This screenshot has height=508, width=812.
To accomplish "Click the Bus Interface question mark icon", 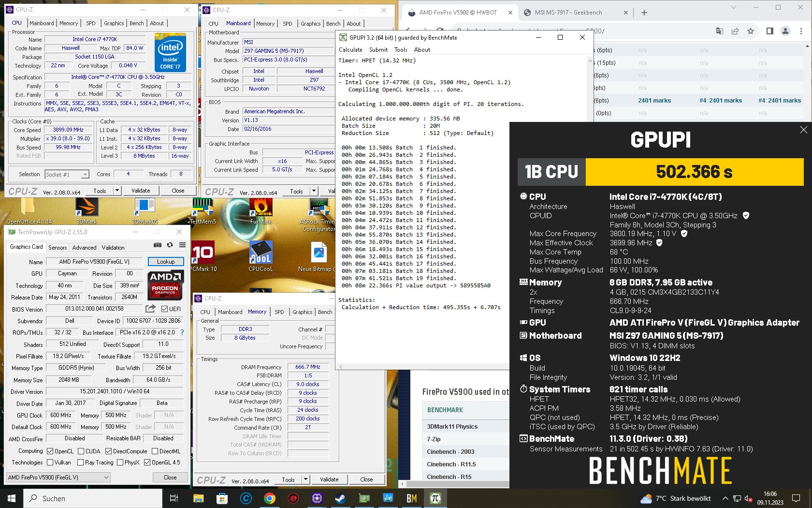I will coord(182,332).
